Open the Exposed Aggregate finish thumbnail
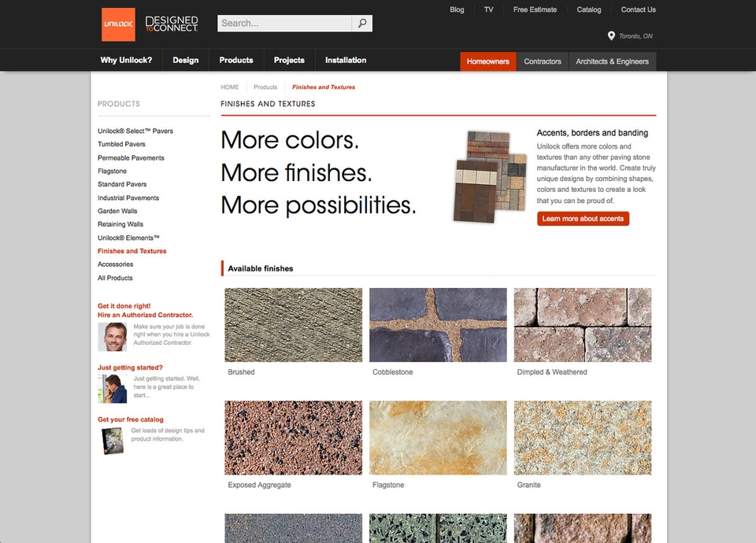 click(x=293, y=438)
